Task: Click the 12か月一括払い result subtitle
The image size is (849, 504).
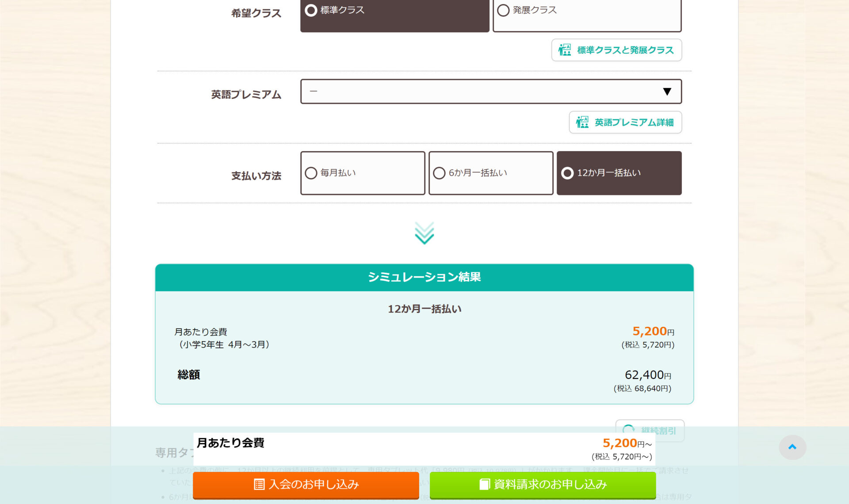Action: pos(424,309)
